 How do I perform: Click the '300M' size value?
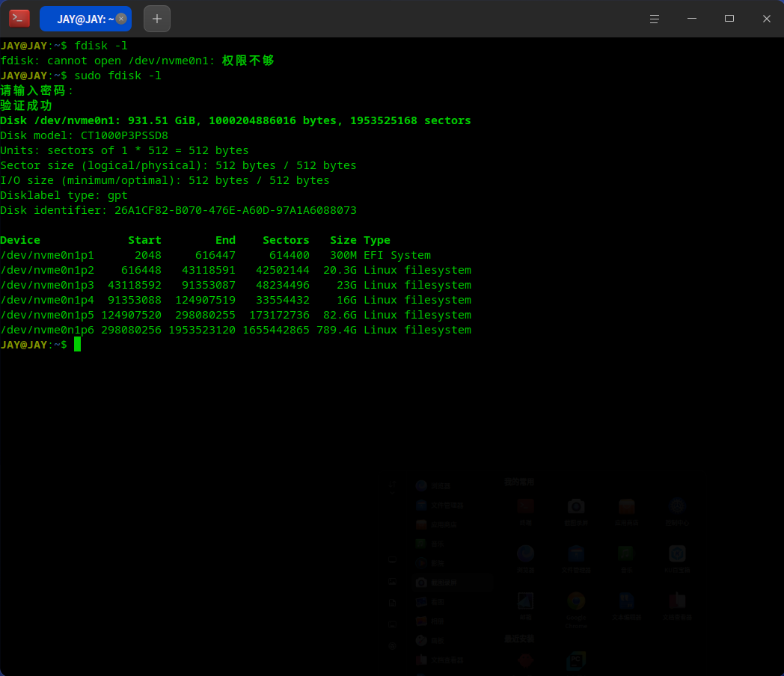(x=343, y=255)
